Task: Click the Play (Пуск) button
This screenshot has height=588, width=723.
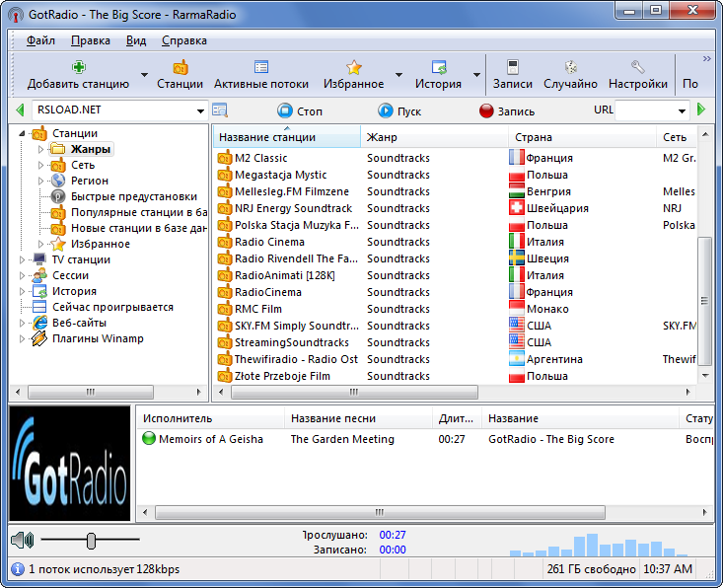Action: [x=399, y=111]
